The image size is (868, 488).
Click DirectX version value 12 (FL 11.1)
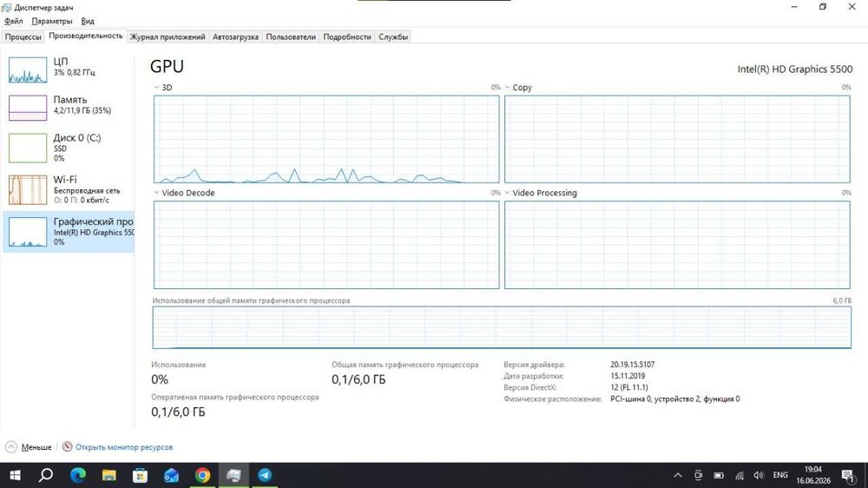pos(628,387)
